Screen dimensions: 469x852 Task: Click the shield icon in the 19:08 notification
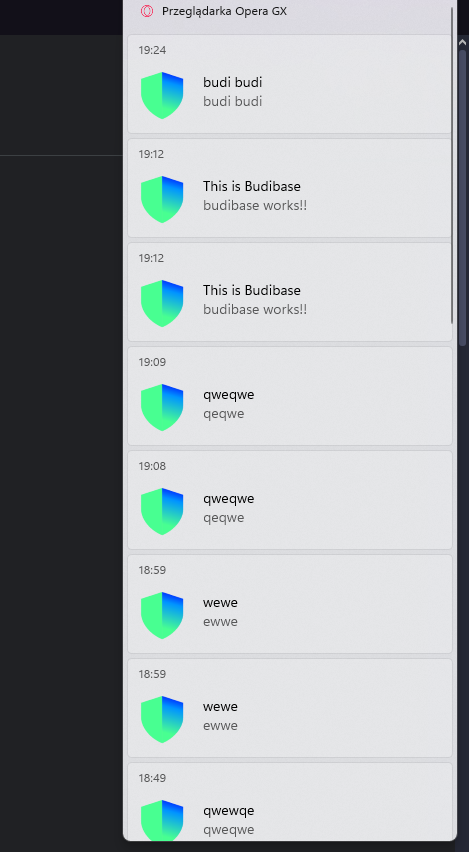pyautogui.click(x=162, y=511)
